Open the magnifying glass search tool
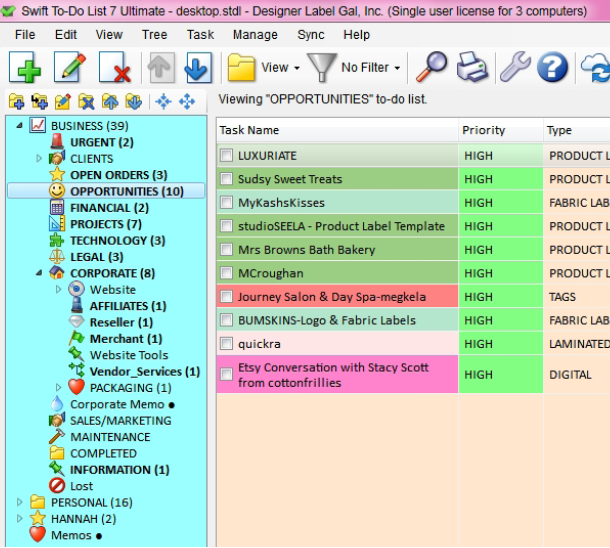Viewport: 610px width, 548px height. tap(431, 67)
